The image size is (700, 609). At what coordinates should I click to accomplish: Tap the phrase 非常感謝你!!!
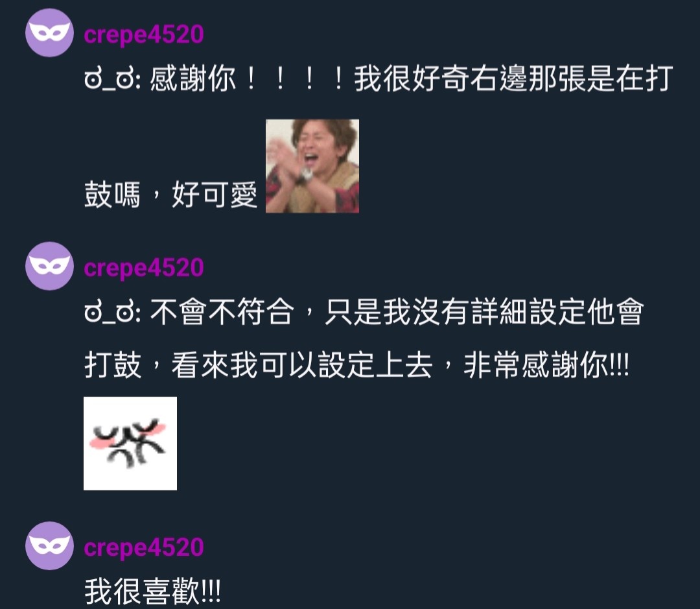[546, 366]
